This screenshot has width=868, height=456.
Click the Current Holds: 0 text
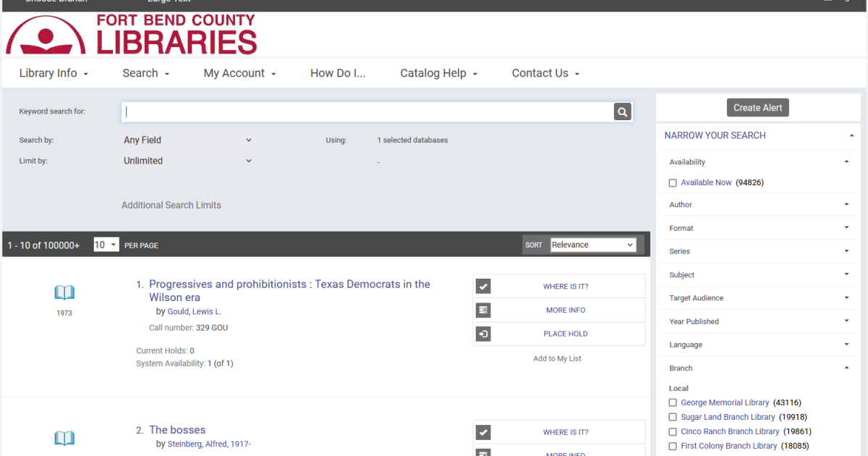165,351
